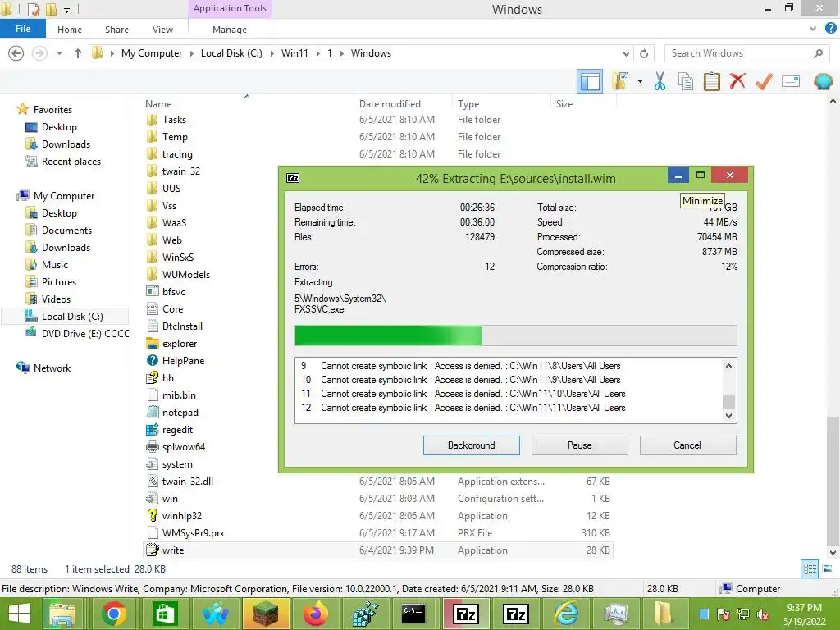This screenshot has height=630, width=840.
Task: Open Google Chrome from the taskbar
Action: click(x=113, y=614)
